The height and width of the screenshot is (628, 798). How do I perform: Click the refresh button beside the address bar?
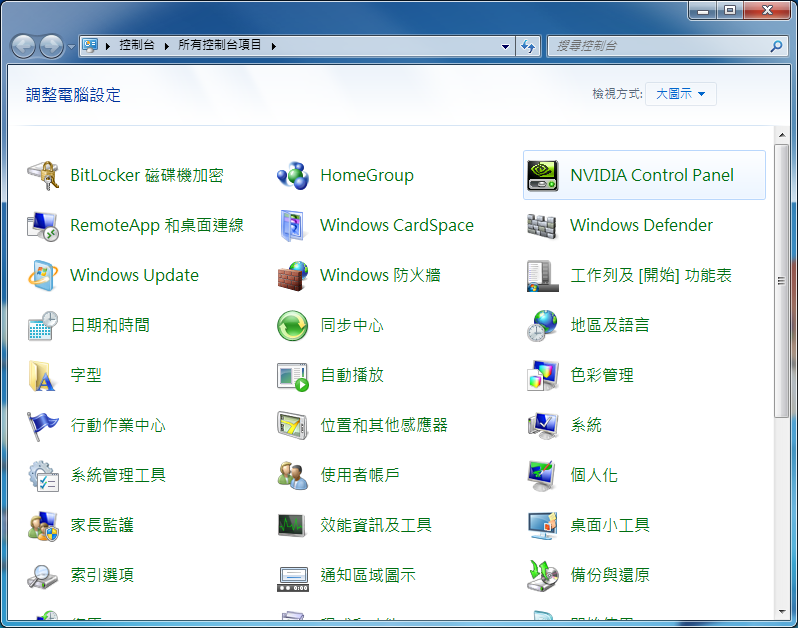[528, 46]
